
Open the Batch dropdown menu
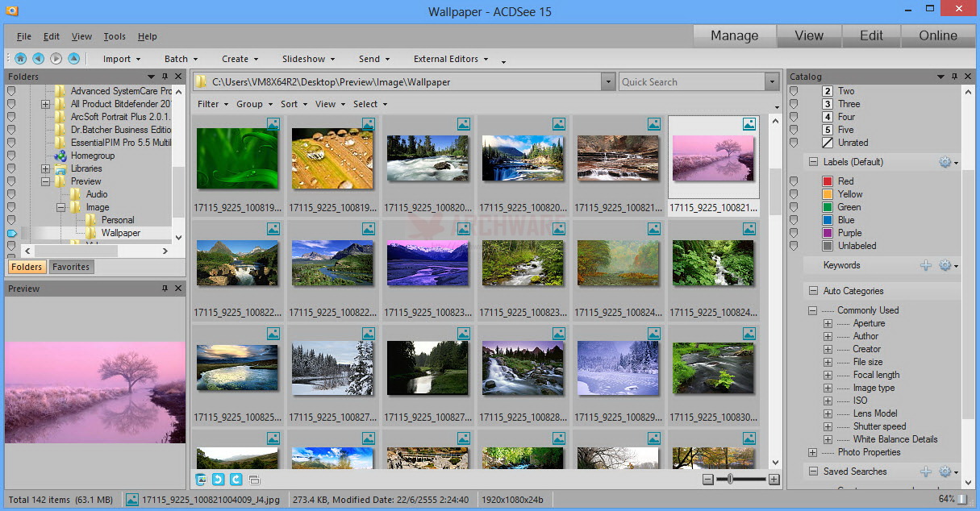181,59
